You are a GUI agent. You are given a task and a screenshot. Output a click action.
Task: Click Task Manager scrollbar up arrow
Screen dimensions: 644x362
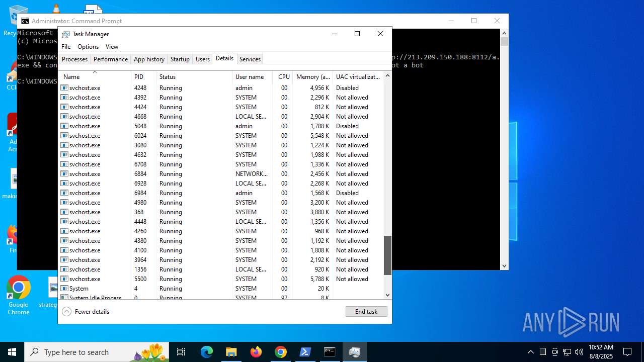(387, 76)
